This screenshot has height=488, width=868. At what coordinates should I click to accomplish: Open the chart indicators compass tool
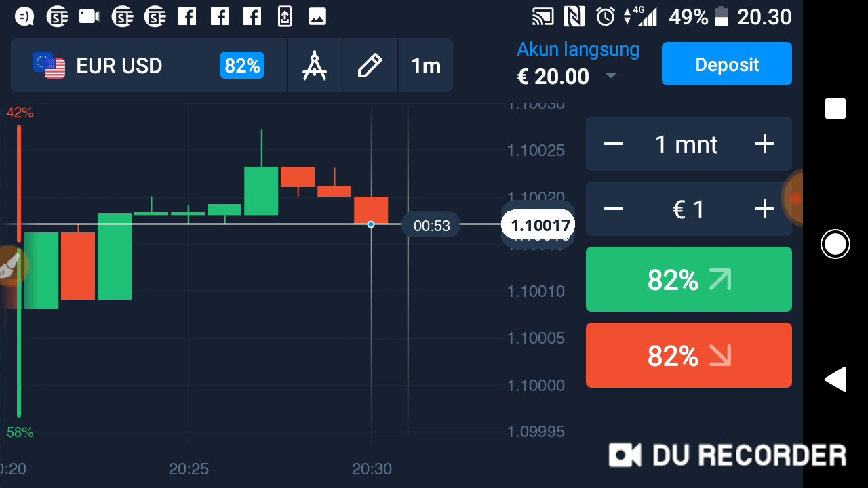315,65
